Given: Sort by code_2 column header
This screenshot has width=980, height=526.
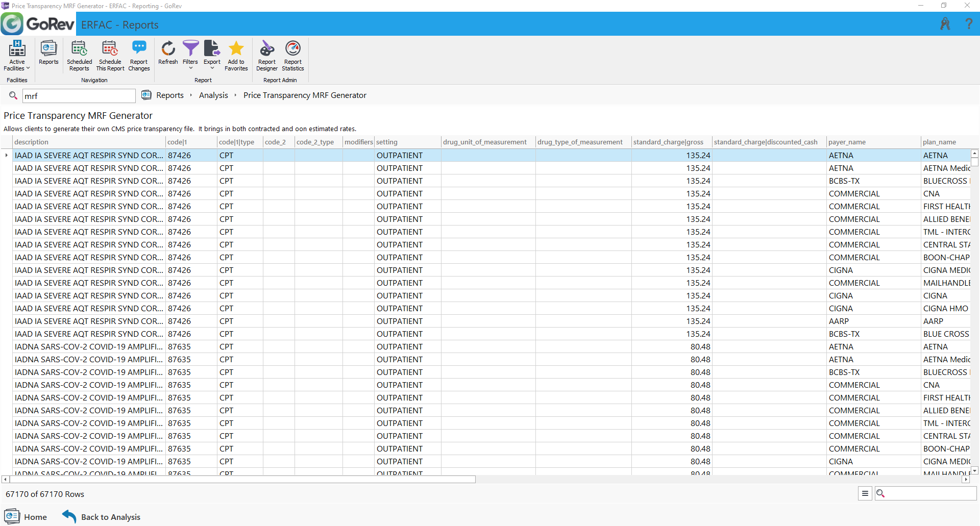Looking at the screenshot, I should pyautogui.click(x=279, y=142).
